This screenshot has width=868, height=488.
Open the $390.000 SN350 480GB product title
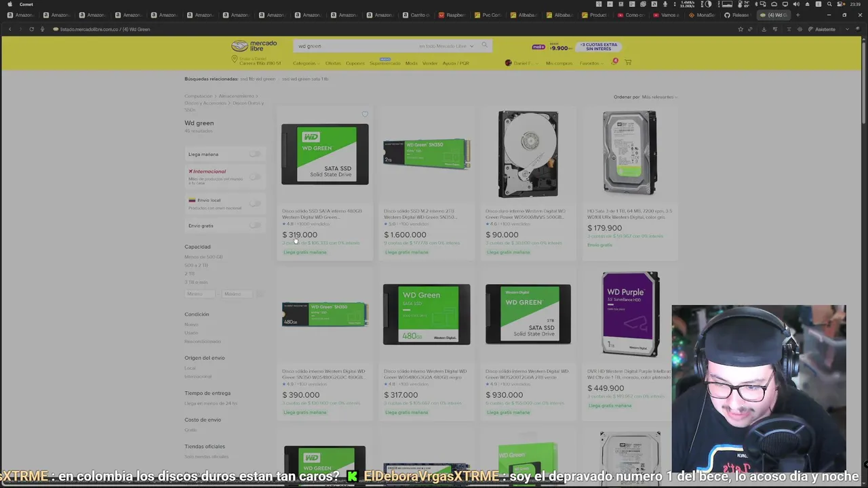(324, 374)
